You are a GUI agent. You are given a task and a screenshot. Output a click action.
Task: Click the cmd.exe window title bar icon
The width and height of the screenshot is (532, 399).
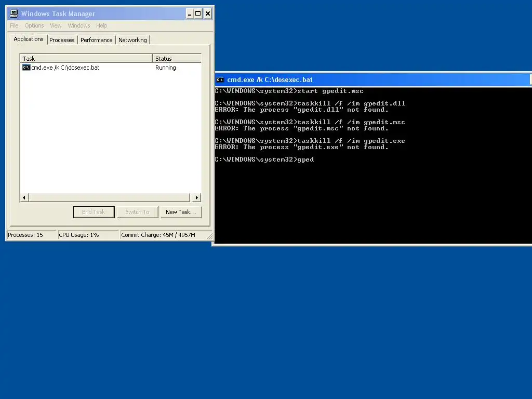pos(220,79)
